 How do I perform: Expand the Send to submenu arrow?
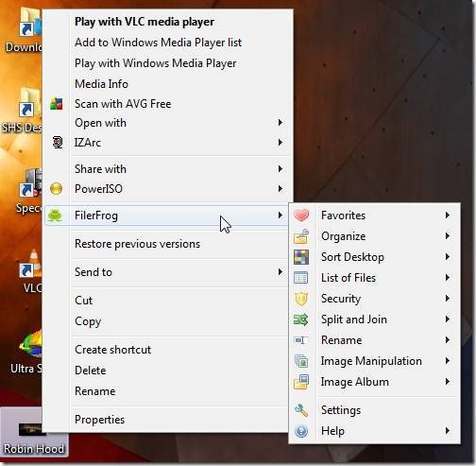[280, 272]
